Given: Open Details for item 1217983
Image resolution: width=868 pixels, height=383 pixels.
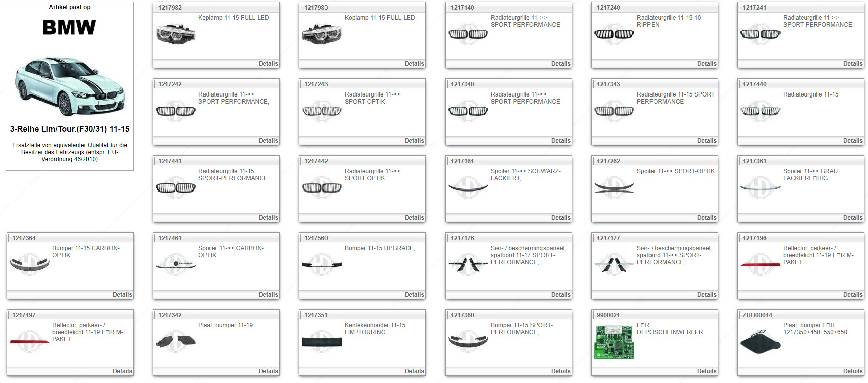Looking at the screenshot, I should pyautogui.click(x=414, y=64).
